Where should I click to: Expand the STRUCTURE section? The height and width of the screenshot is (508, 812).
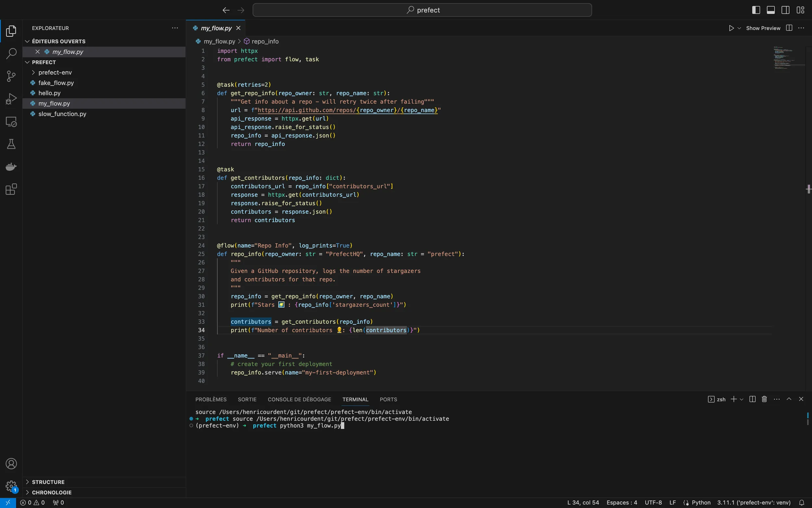point(48,482)
